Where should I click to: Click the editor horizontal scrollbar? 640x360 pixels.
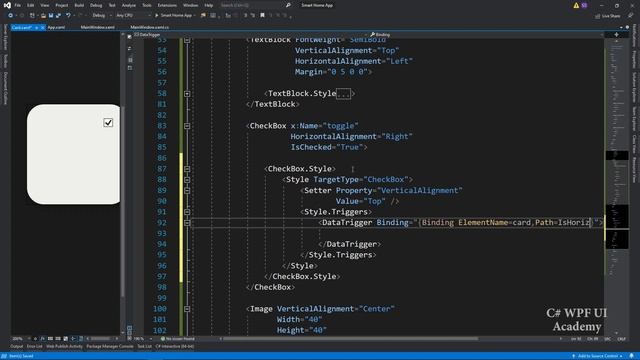tap(351, 339)
